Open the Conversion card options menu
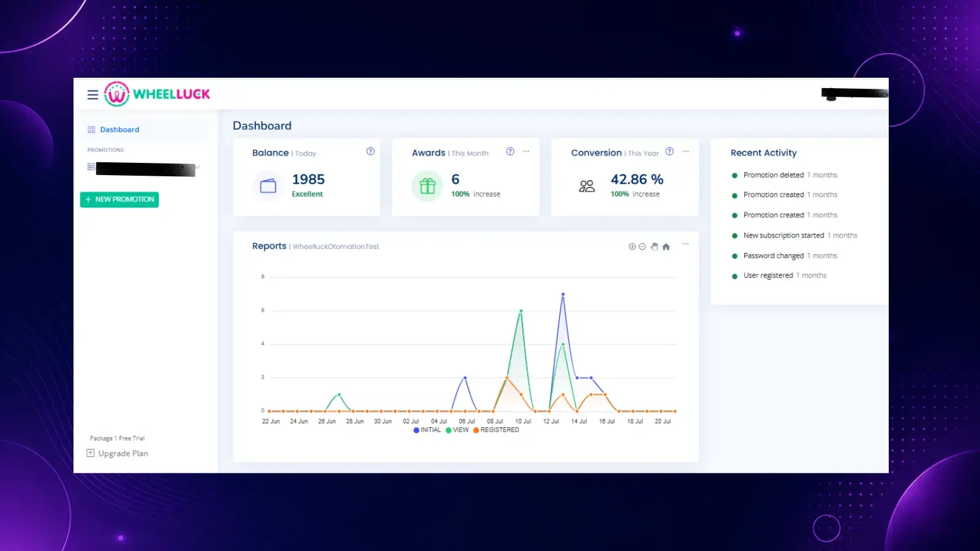980x551 pixels. click(685, 151)
